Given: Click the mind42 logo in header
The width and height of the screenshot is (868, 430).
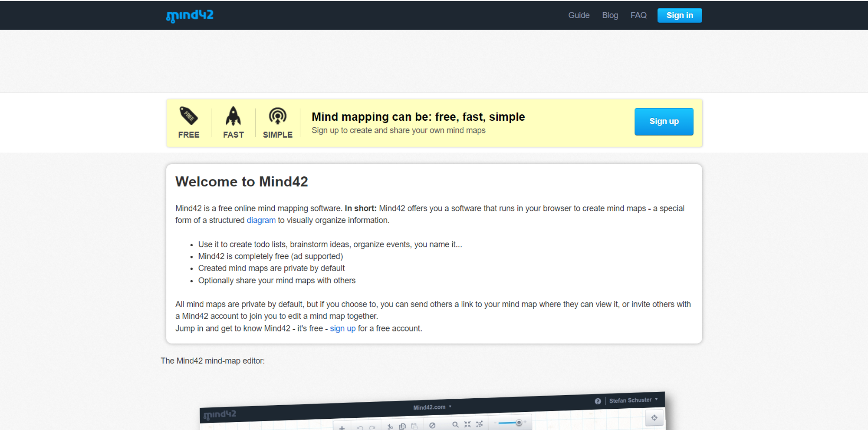Looking at the screenshot, I should coord(190,16).
